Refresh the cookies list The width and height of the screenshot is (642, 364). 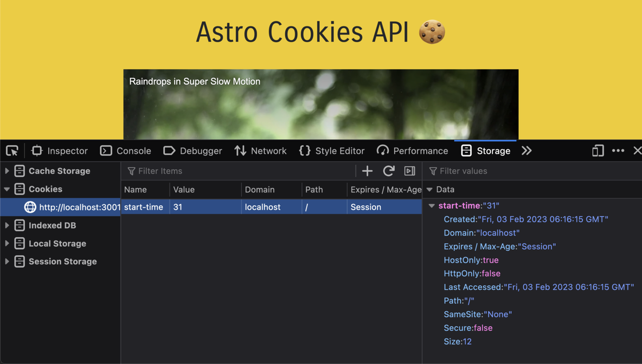coord(389,171)
